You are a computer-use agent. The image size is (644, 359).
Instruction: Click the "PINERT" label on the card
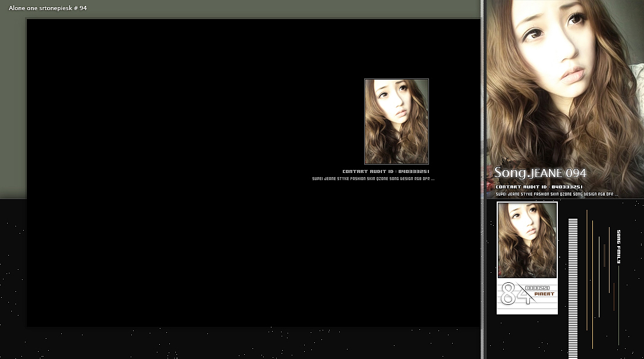[x=544, y=294]
